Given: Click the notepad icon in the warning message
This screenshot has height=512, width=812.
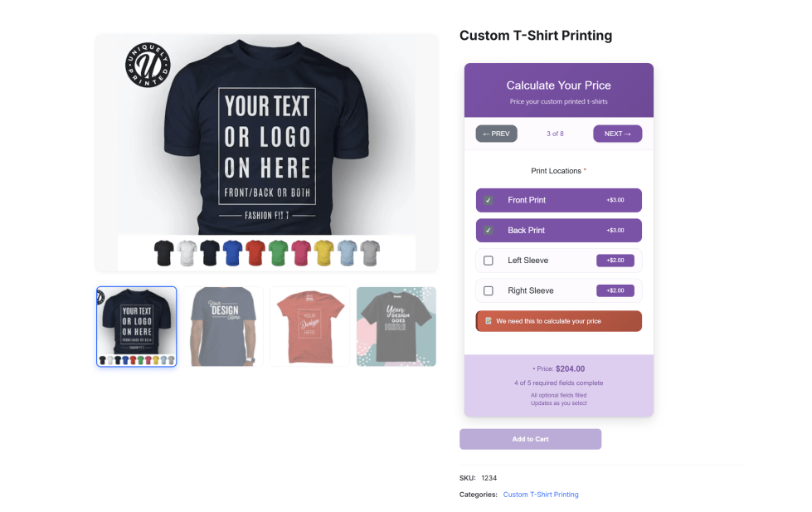Looking at the screenshot, I should pos(489,321).
